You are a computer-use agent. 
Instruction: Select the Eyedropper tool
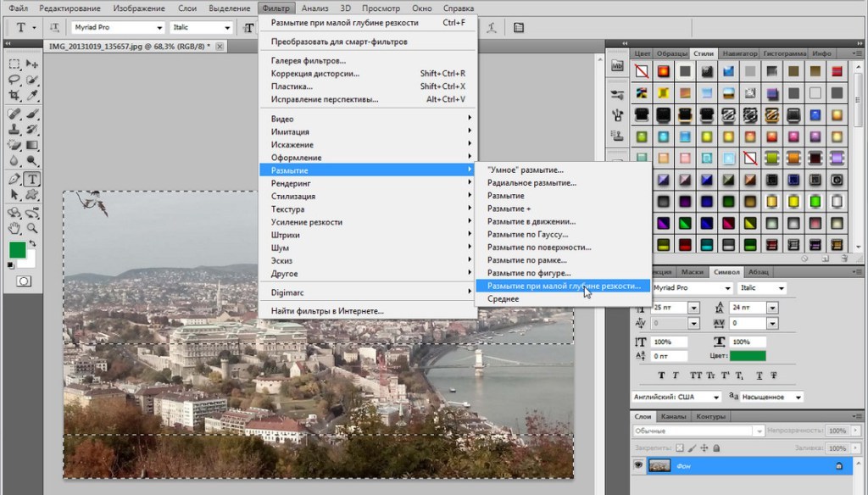pos(32,96)
